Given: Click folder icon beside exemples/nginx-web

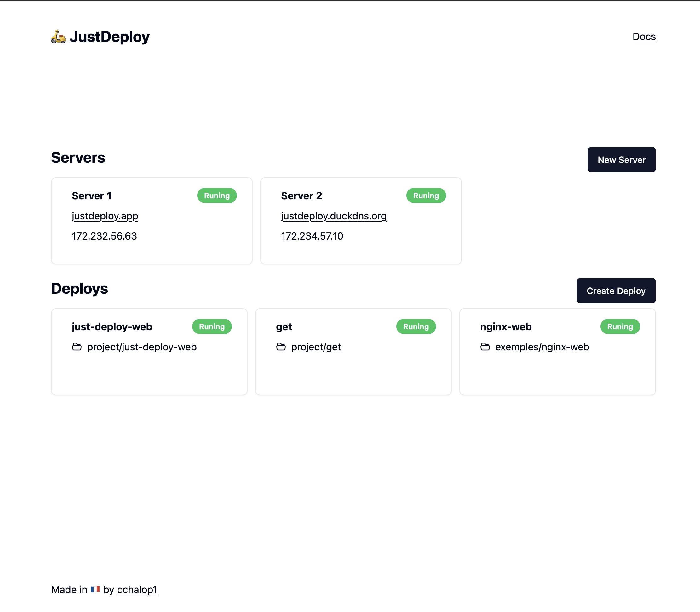Looking at the screenshot, I should click(x=485, y=347).
